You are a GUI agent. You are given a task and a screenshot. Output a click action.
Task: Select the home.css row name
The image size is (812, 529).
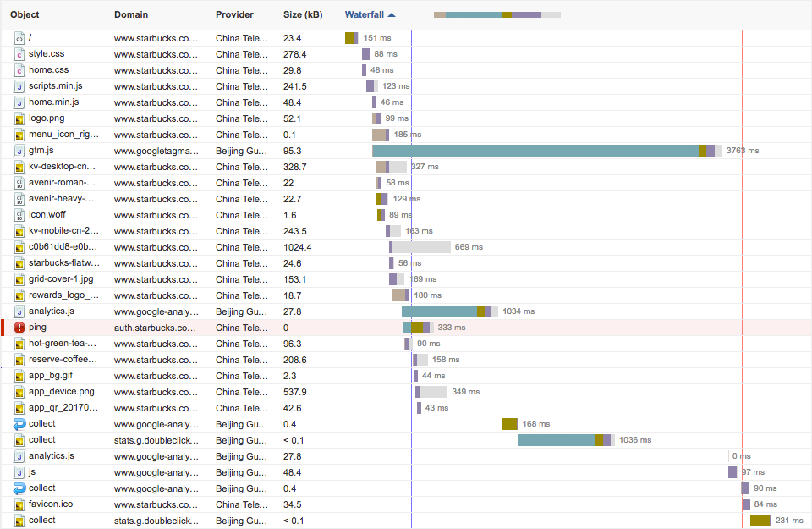pos(48,70)
